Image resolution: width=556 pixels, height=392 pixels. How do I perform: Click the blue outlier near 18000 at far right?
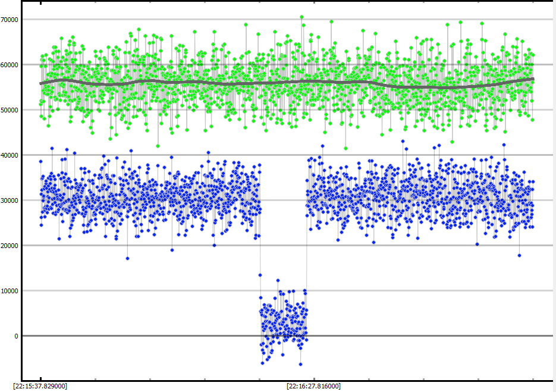519,255
